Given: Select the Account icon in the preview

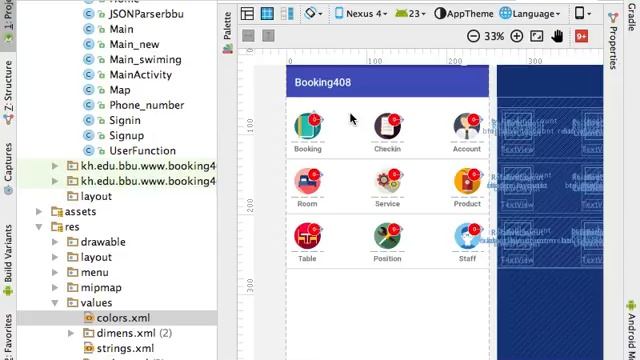Looking at the screenshot, I should pyautogui.click(x=467, y=126).
